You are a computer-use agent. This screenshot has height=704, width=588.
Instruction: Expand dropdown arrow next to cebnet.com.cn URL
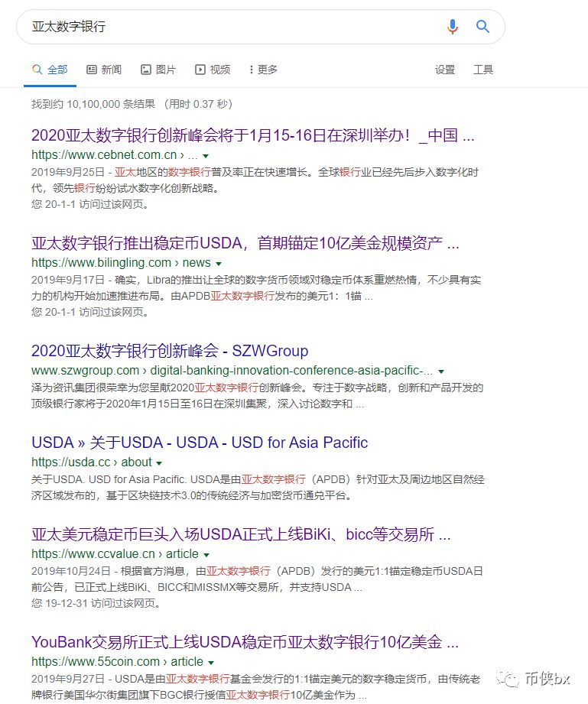[206, 156]
